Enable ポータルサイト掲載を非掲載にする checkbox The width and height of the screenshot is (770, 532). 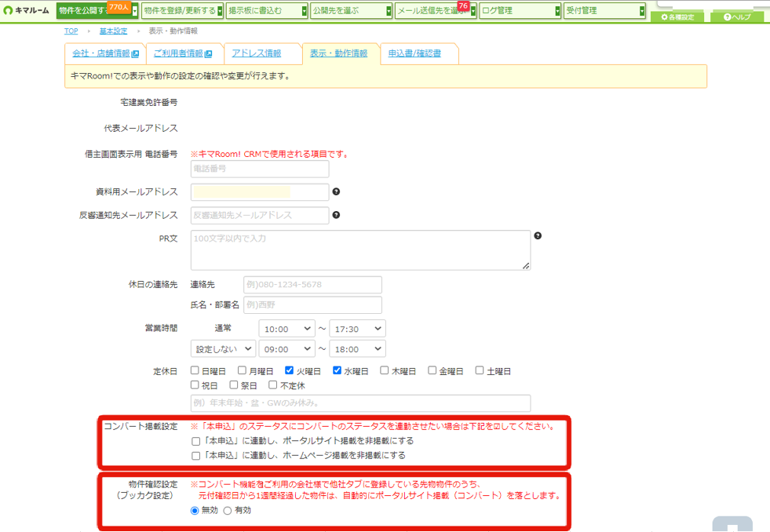point(196,441)
